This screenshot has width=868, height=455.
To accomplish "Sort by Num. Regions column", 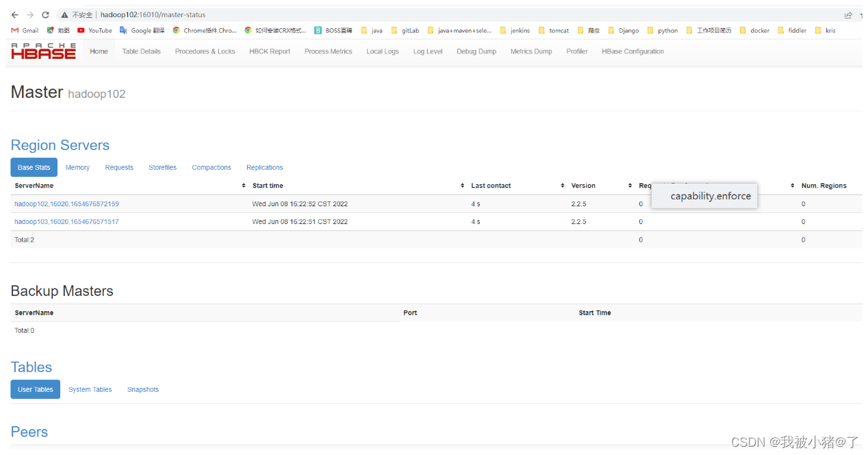I will tap(824, 186).
